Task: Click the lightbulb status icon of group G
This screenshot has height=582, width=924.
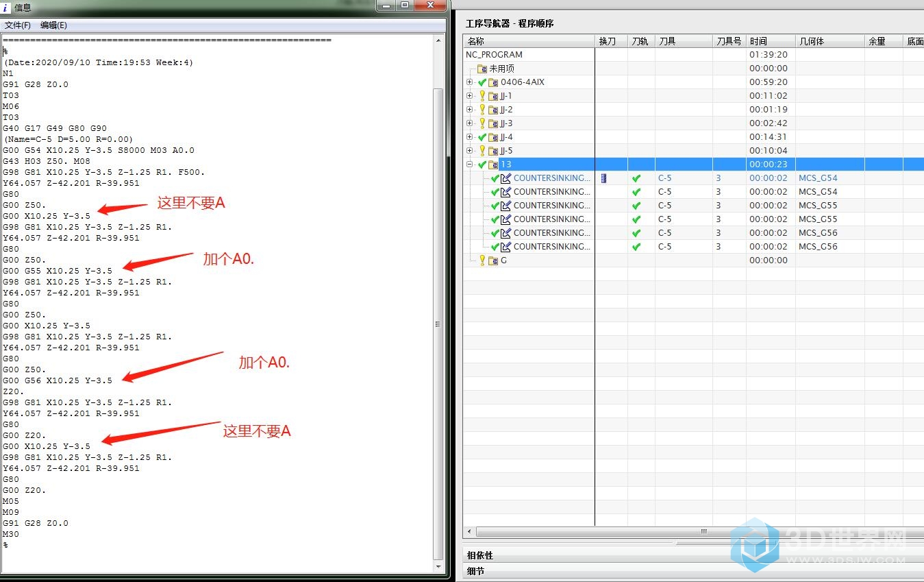Action: [482, 260]
